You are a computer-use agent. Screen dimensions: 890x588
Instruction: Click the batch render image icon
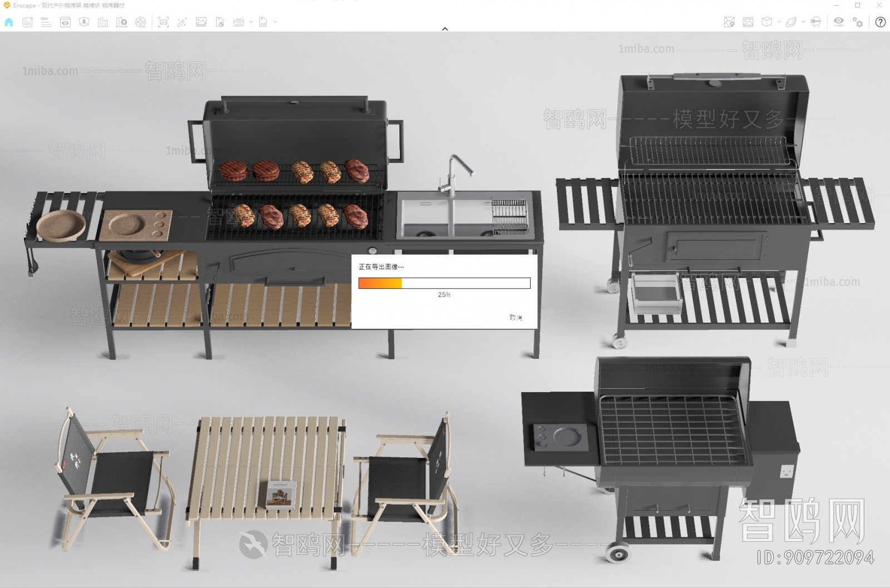click(x=201, y=22)
